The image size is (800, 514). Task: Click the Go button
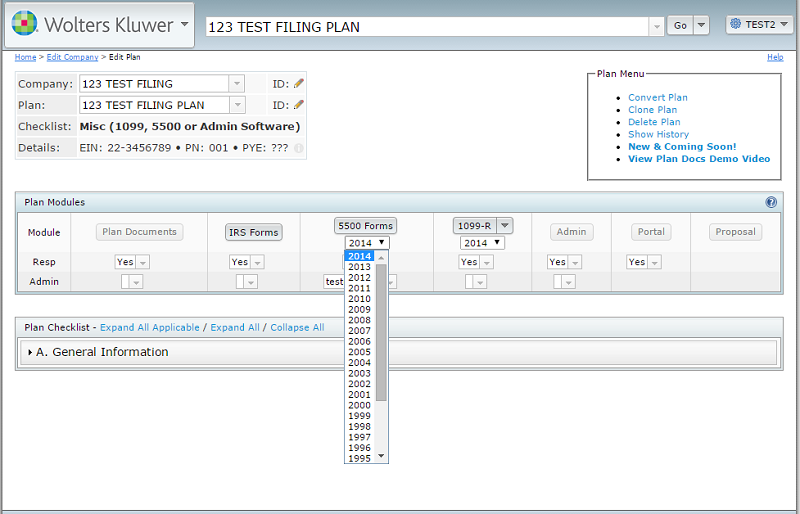point(680,26)
